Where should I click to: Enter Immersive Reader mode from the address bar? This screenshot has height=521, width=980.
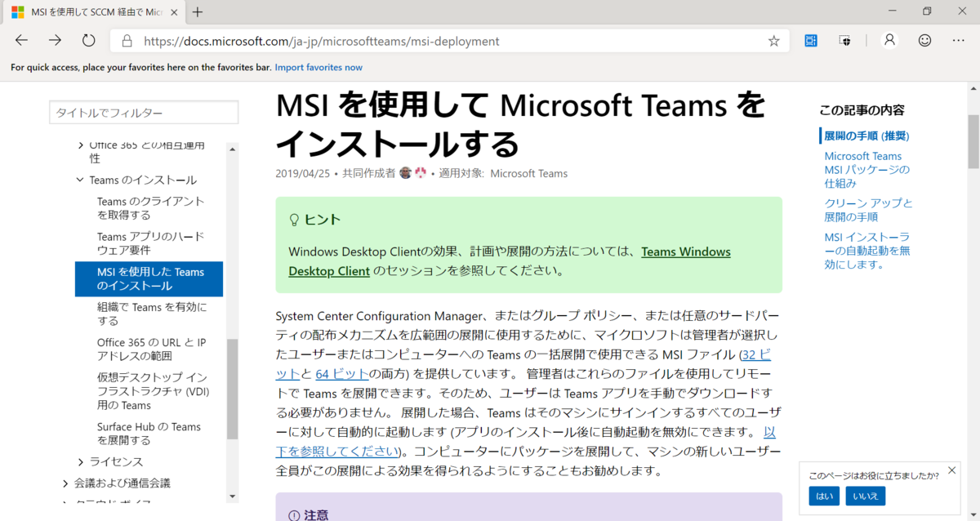point(810,40)
